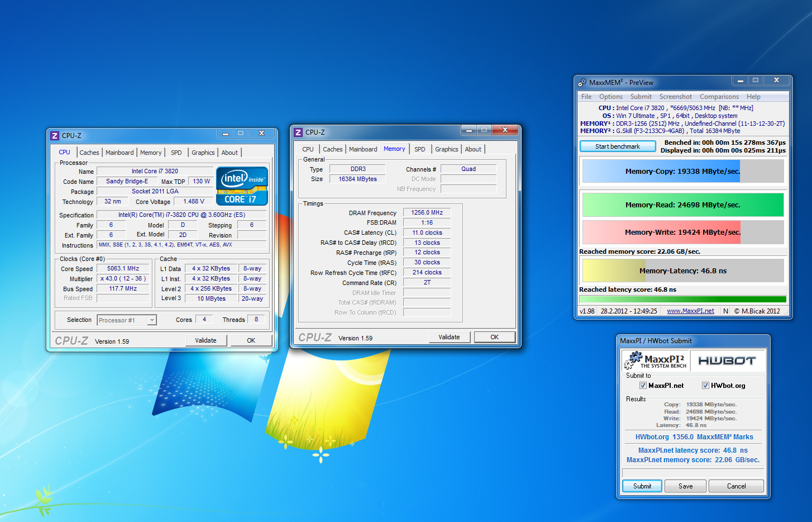
Task: Click the Code Name value Sandy Bridge-E
Action: tap(127, 182)
